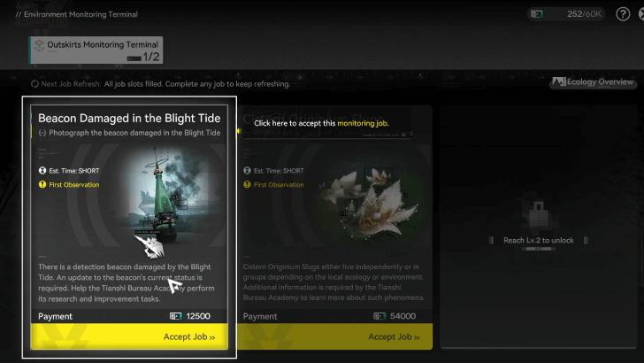Click the First Observation alert icon on Beacon card
The width and height of the screenshot is (644, 363).
42,184
